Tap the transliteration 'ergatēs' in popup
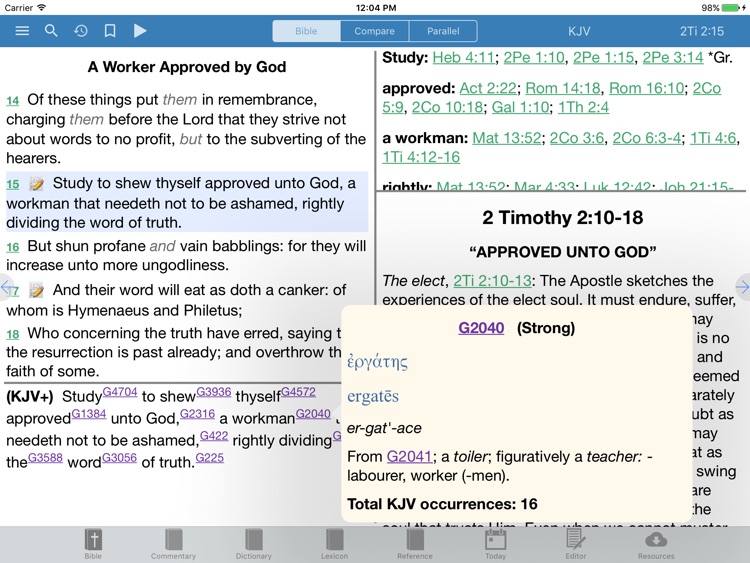The width and height of the screenshot is (750, 563). 373,397
